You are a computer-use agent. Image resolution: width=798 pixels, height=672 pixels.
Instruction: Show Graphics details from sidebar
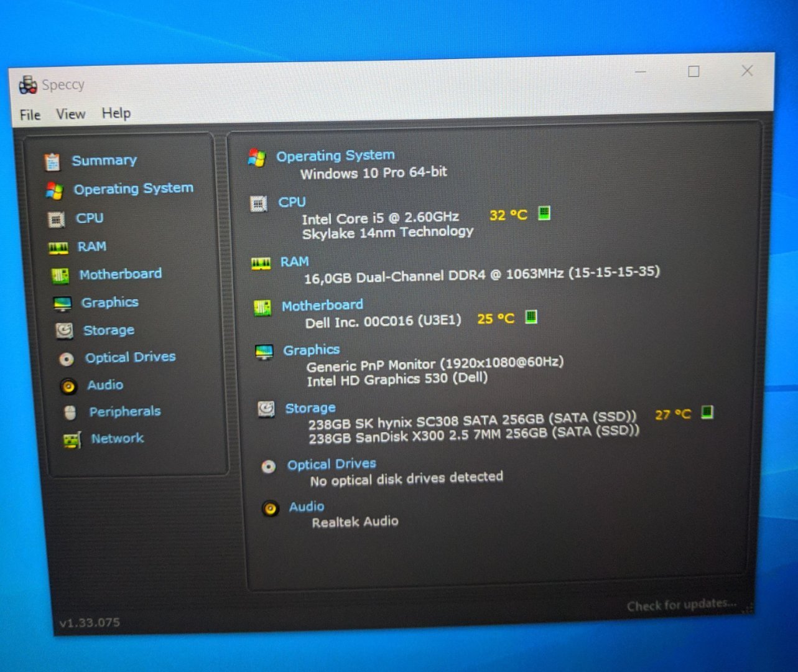tap(109, 302)
